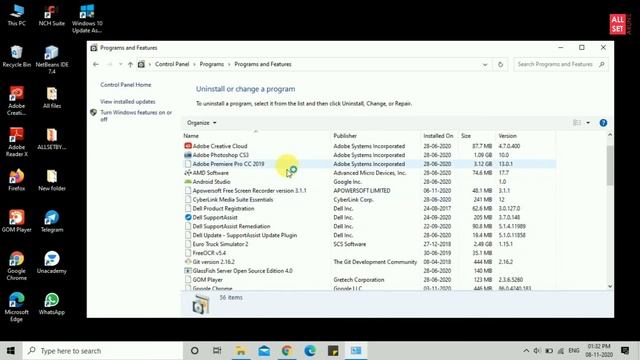Click the Back navigation arrow

pos(96,64)
